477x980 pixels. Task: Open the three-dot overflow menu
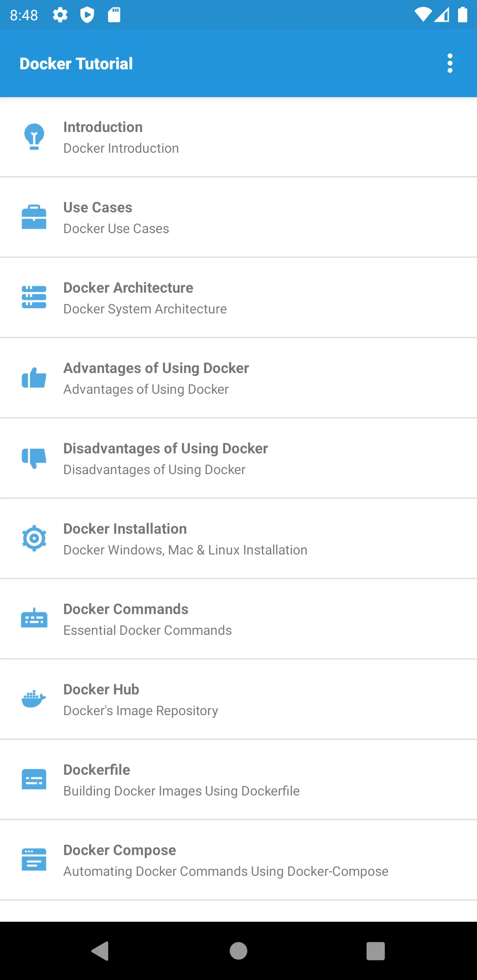coord(450,64)
